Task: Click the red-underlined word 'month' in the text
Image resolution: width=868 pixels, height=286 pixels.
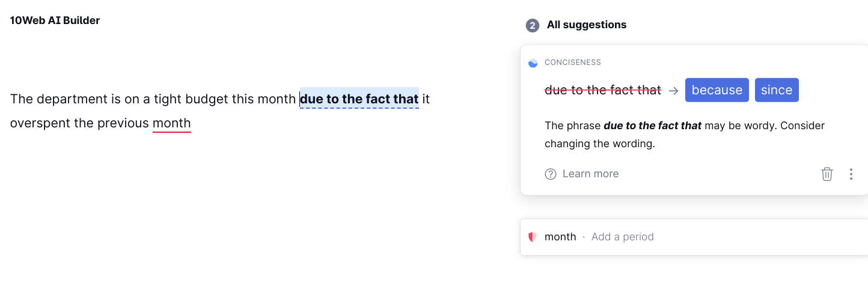Action: pos(171,123)
